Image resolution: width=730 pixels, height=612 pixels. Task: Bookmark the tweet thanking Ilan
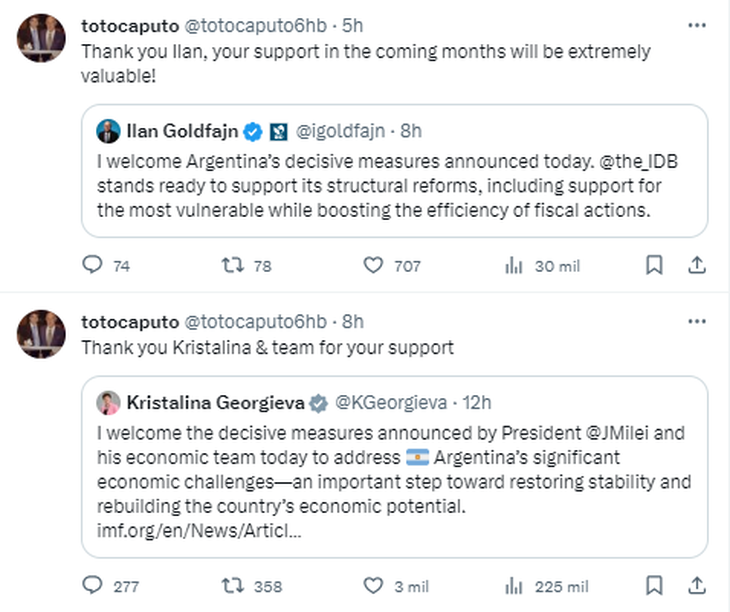[654, 265]
